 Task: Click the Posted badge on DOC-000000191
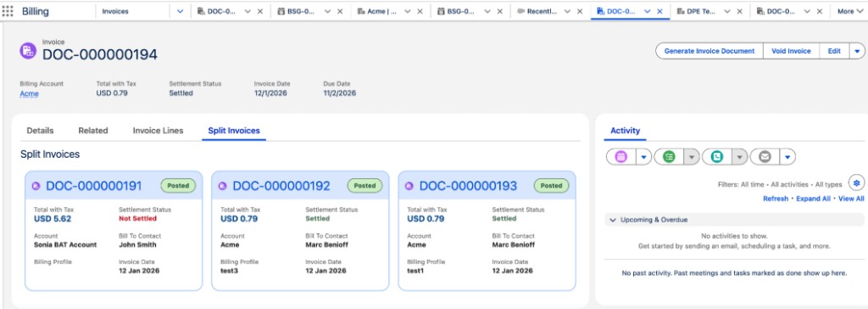pyautogui.click(x=178, y=186)
